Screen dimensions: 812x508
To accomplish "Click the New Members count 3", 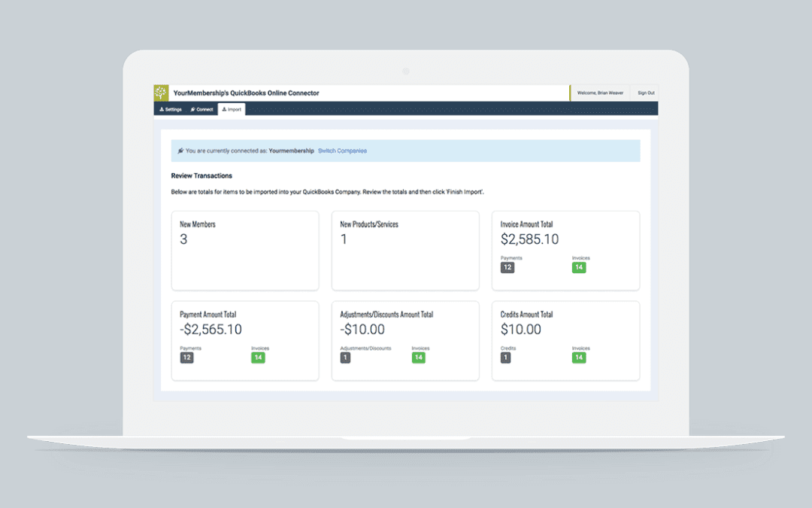I will tap(183, 239).
